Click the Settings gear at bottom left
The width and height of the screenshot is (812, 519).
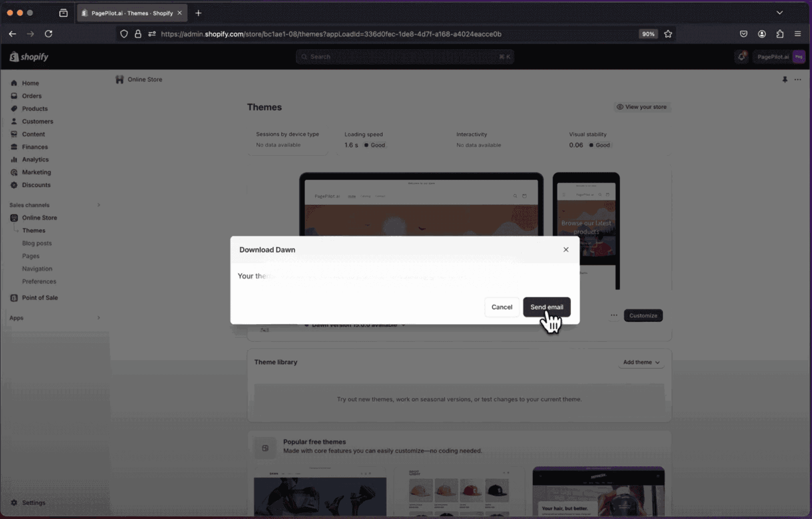[x=14, y=502]
